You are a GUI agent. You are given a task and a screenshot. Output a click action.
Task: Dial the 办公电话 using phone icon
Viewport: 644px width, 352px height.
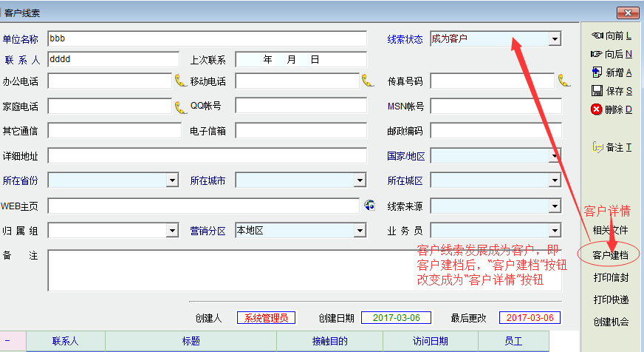[x=180, y=81]
